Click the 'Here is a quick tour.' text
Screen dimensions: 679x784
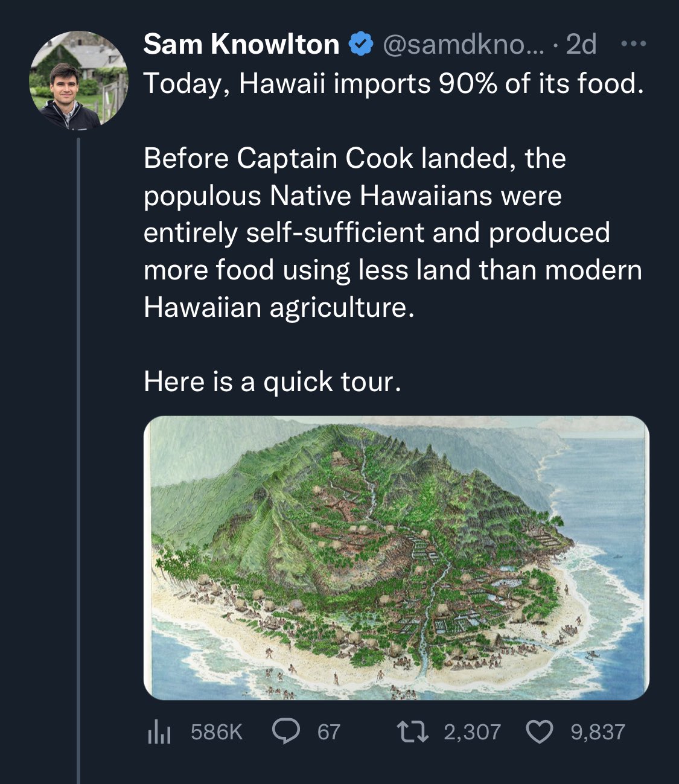pos(272,382)
